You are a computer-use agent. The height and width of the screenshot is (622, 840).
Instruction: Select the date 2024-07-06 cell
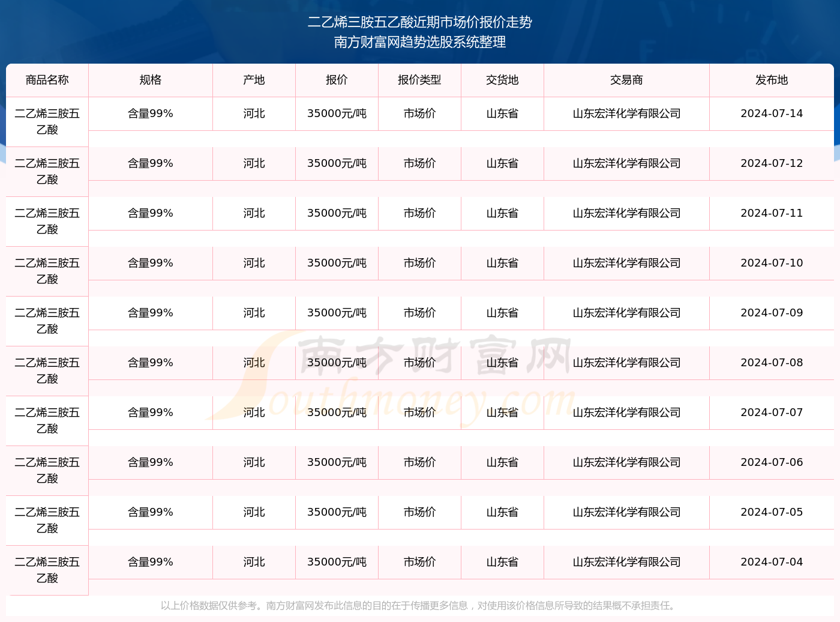click(x=772, y=462)
